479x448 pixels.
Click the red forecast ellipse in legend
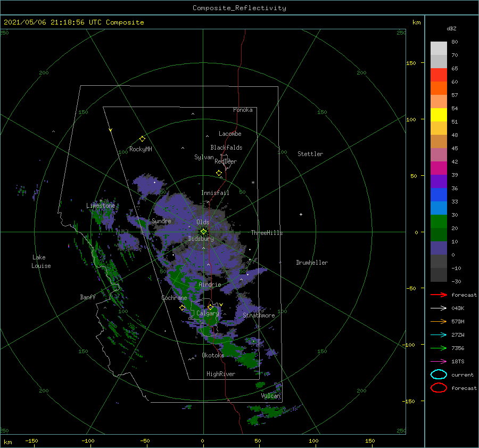(439, 388)
